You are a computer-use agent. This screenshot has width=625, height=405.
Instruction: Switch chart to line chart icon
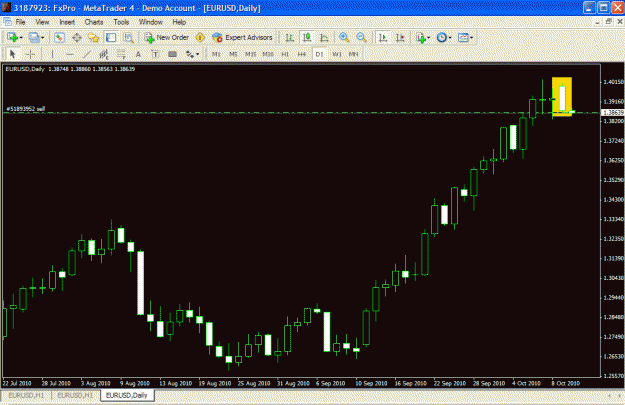[x=324, y=37]
